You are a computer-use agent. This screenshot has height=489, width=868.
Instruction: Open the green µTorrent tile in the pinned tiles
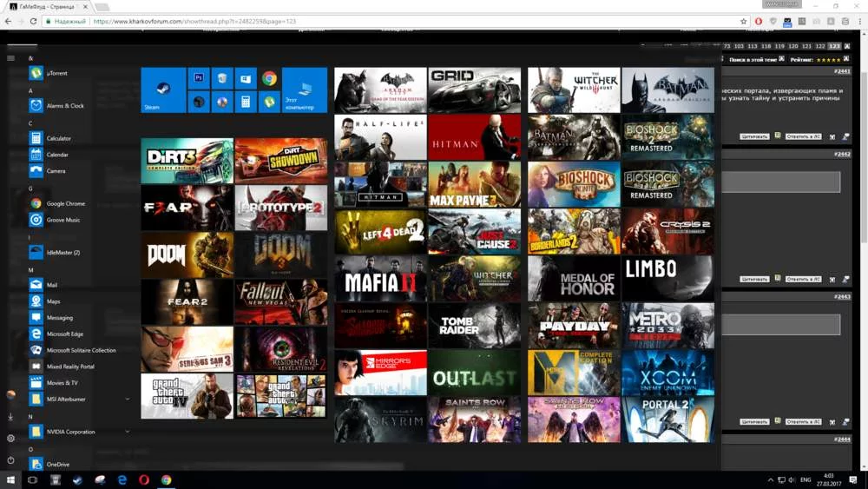coord(270,102)
